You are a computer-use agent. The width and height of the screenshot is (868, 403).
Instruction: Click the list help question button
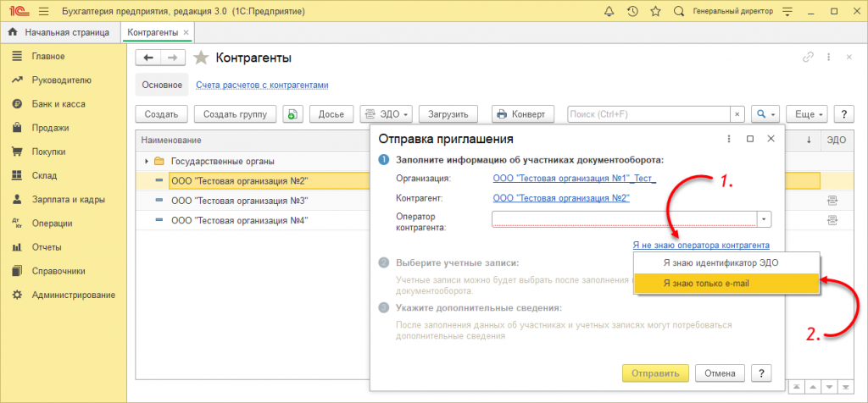point(843,114)
